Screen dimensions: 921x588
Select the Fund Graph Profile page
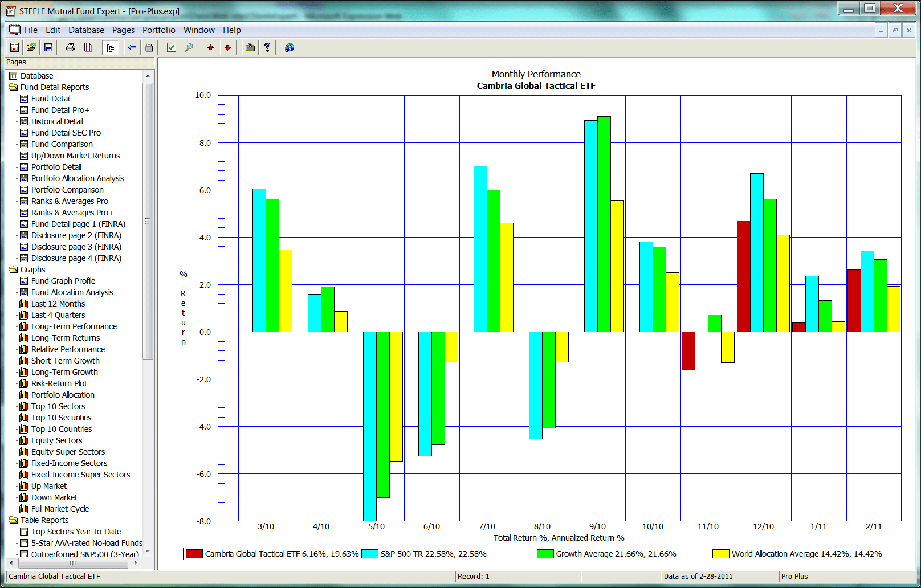[63, 281]
